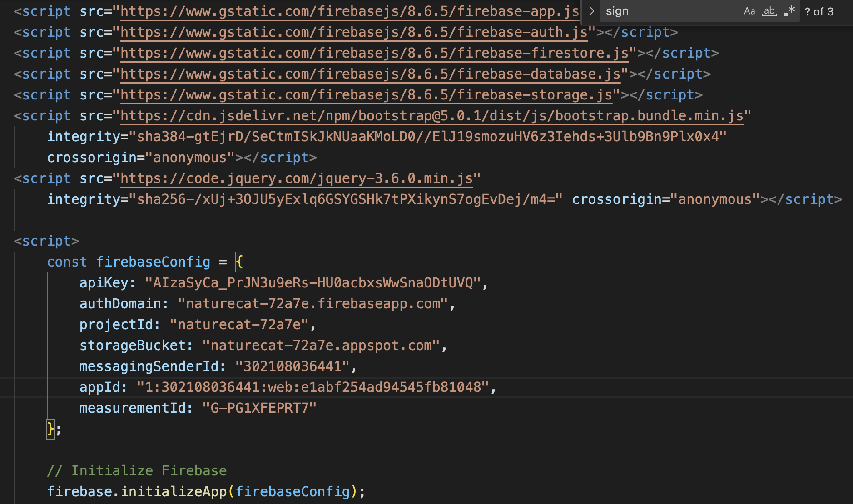Click the opening brace of firebaseConfig
Viewport: 853px width, 504px height.
[x=239, y=262]
